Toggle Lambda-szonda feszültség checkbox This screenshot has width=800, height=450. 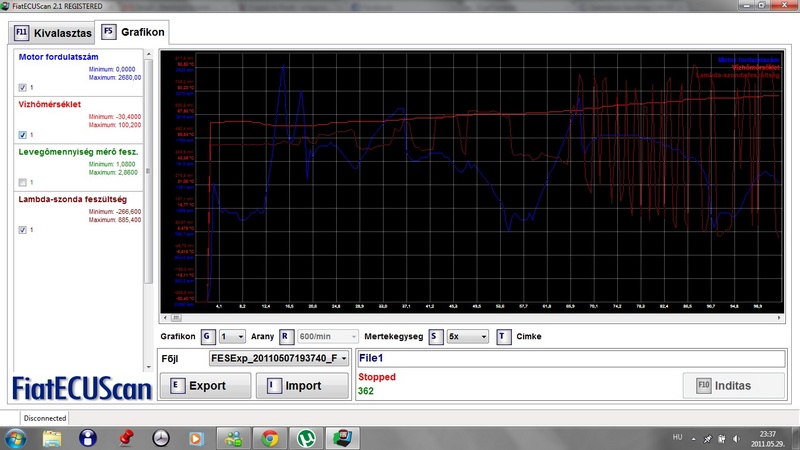(22, 230)
